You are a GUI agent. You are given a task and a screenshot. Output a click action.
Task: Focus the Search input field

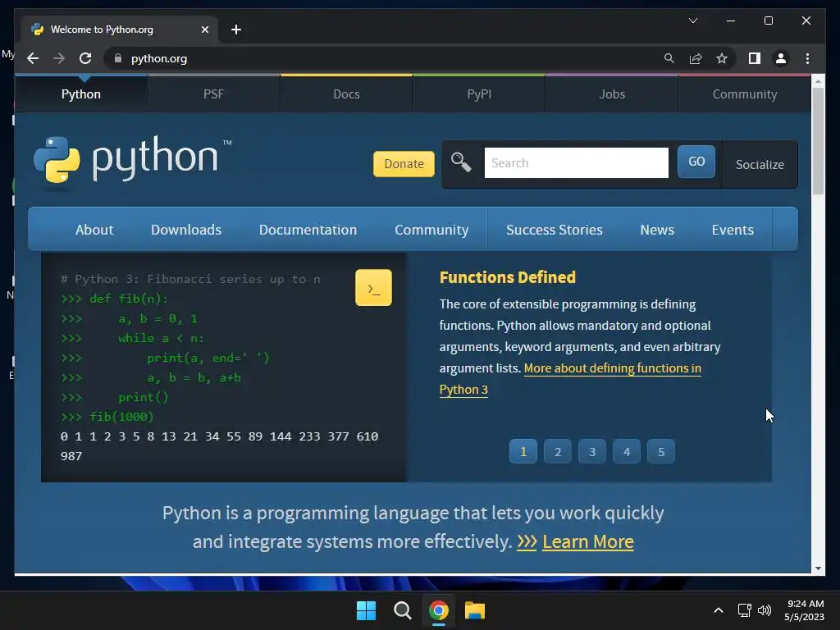[577, 163]
